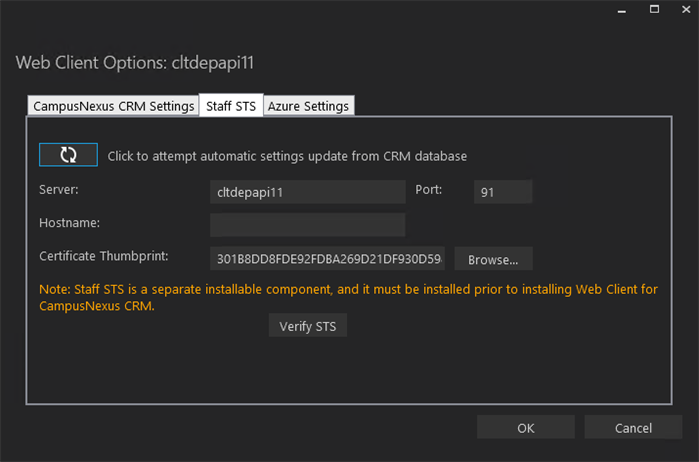Click the 'Web Client Options: cltdepapi11' title
699x462 pixels.
135,62
